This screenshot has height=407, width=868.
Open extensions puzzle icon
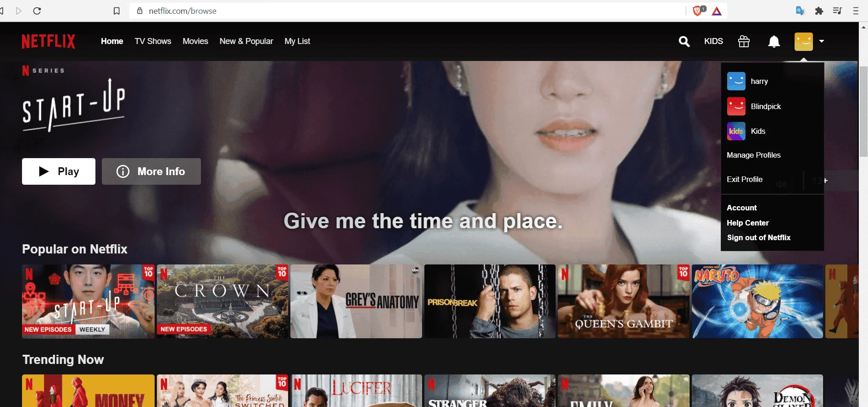(819, 11)
